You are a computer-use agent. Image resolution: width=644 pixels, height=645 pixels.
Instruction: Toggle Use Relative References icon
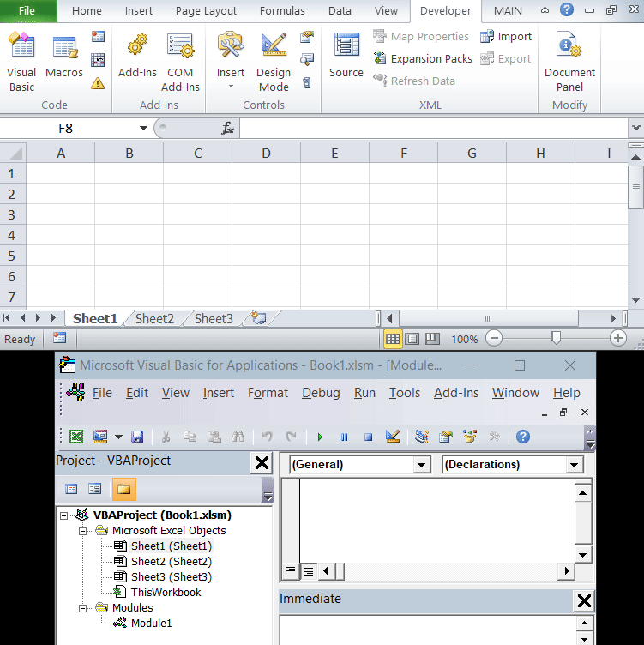98,60
